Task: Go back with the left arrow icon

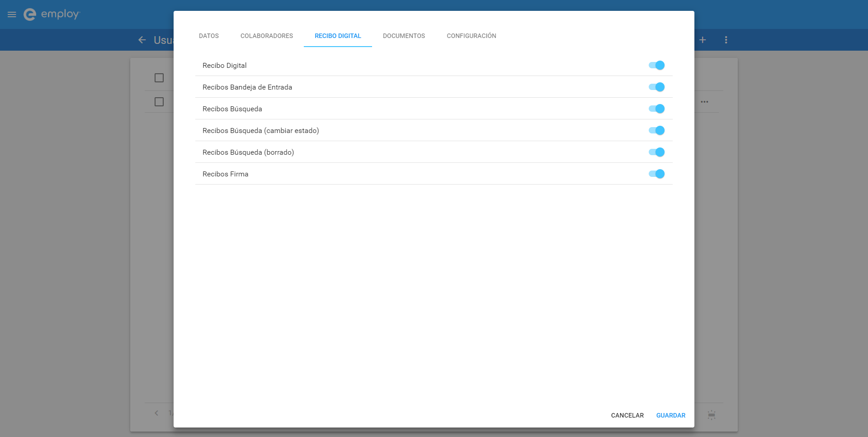Action: [x=142, y=40]
